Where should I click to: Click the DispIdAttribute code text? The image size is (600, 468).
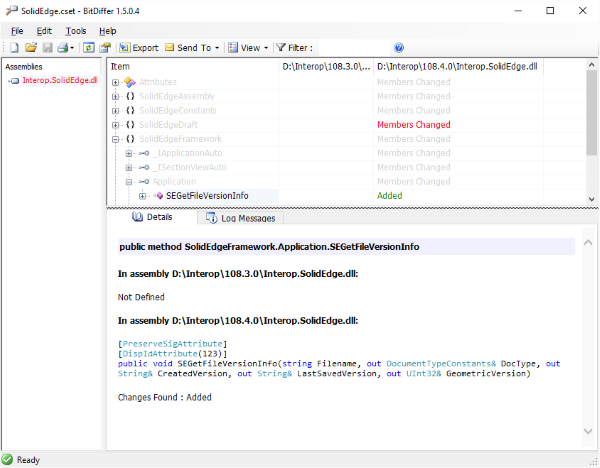point(172,354)
